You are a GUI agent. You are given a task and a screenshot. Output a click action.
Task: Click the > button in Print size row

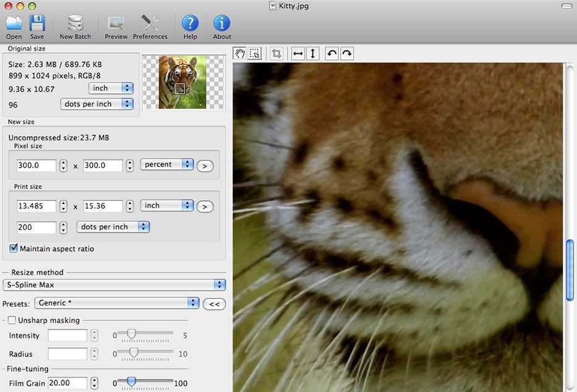tap(205, 207)
